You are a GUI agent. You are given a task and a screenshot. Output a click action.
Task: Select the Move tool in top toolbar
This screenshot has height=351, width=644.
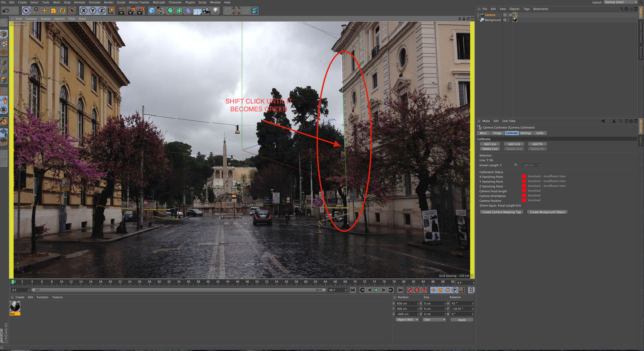coord(44,11)
